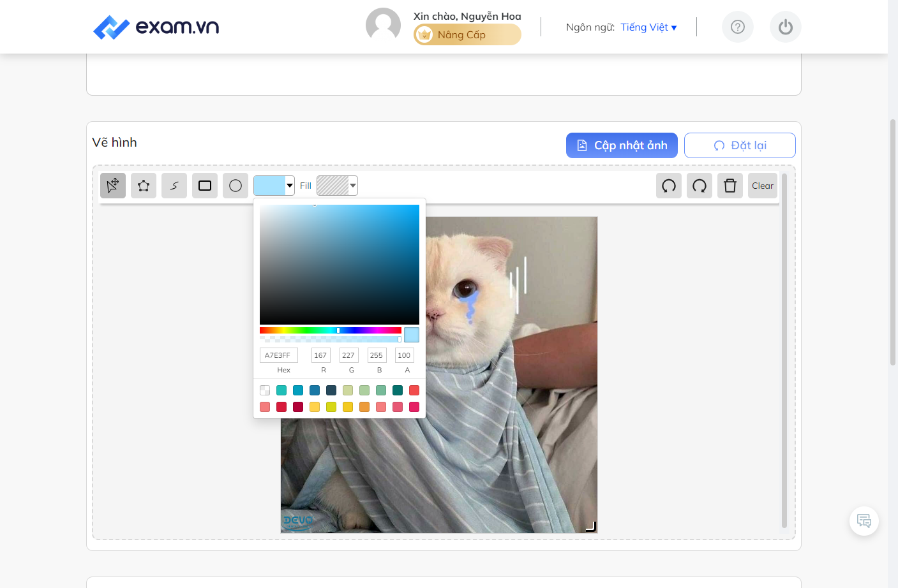
Task: Redo the drawing action
Action: [700, 186]
